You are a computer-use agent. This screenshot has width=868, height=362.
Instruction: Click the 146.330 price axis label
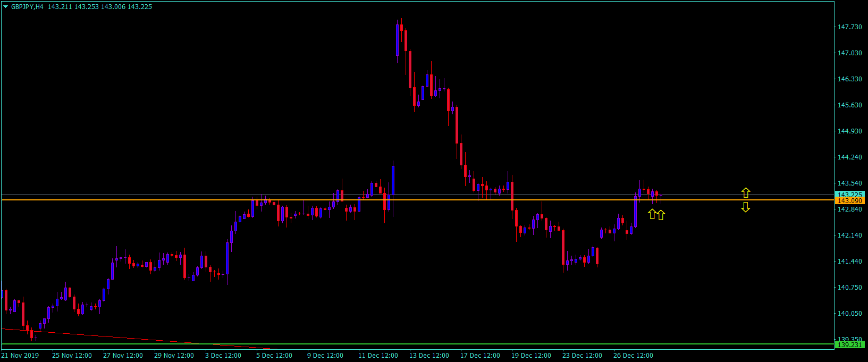[850, 79]
